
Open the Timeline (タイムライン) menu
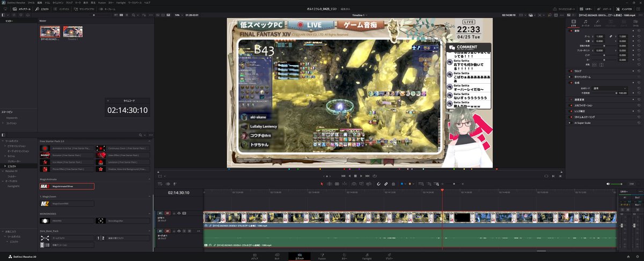pyautogui.click(x=57, y=3)
